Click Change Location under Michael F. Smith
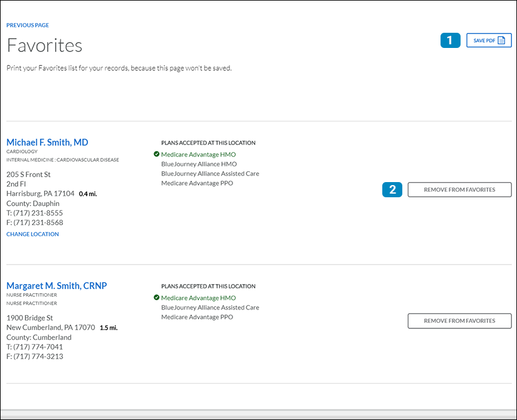 coord(33,234)
